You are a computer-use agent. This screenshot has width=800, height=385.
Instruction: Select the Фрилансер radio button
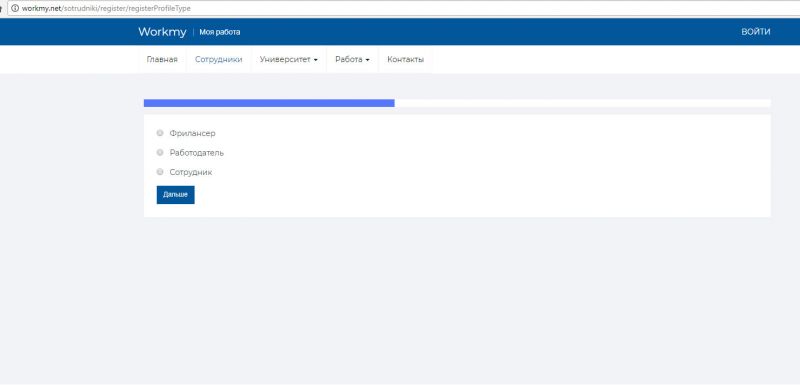point(160,133)
